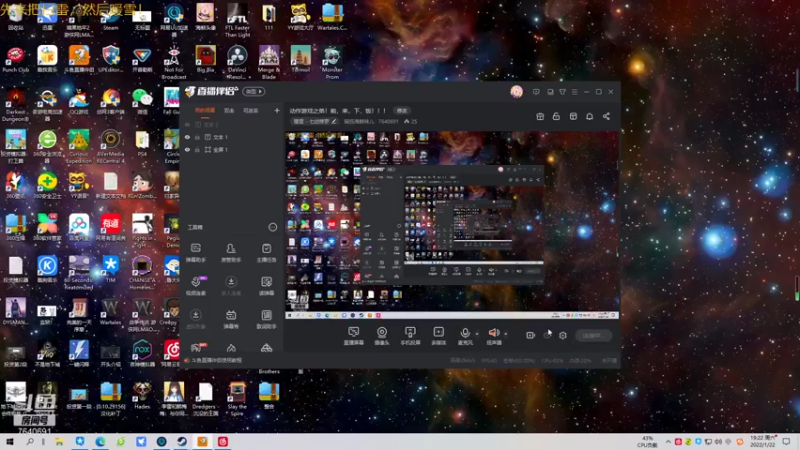Image resolution: width=800 pixels, height=450 pixels.
Task: Add screen capture source 直播屏幕
Action: point(354,336)
